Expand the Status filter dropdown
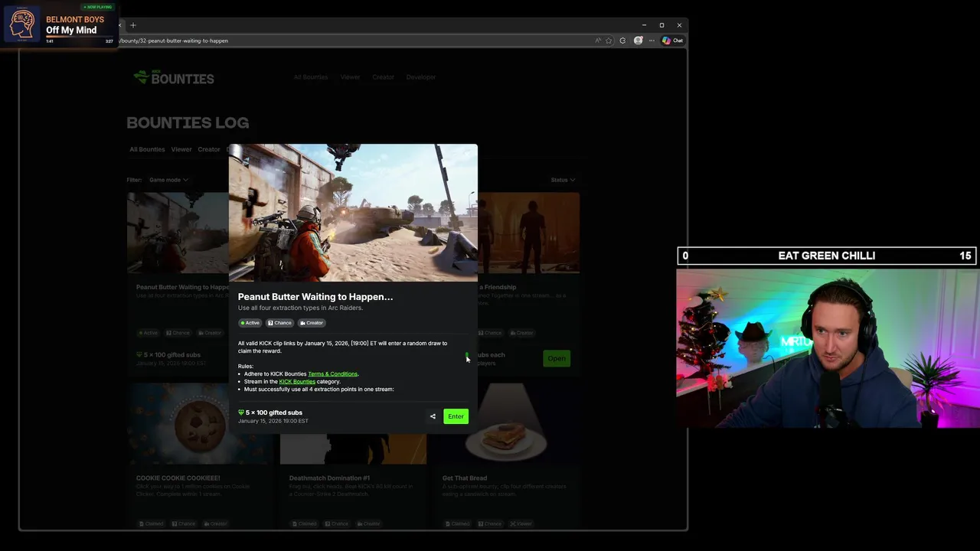980x551 pixels. [x=563, y=180]
